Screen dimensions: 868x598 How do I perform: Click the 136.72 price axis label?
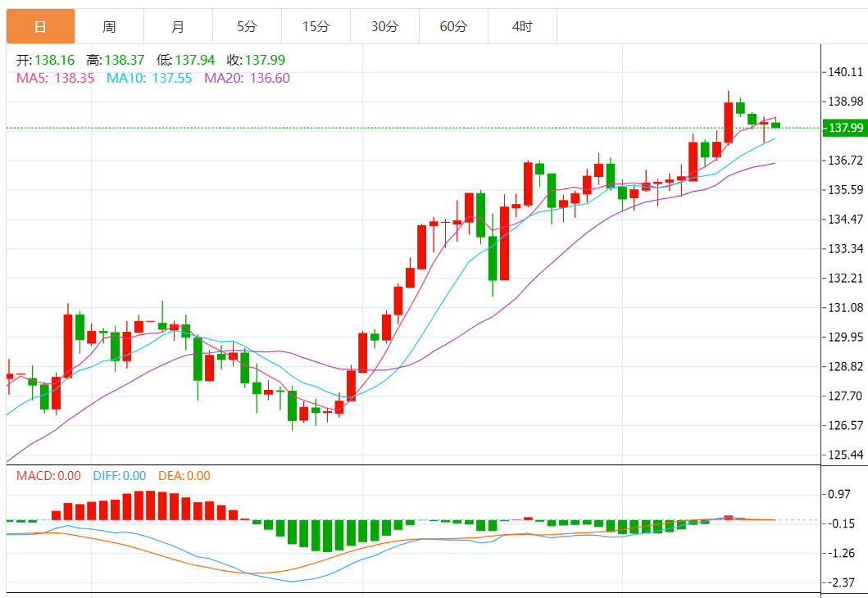(845, 161)
